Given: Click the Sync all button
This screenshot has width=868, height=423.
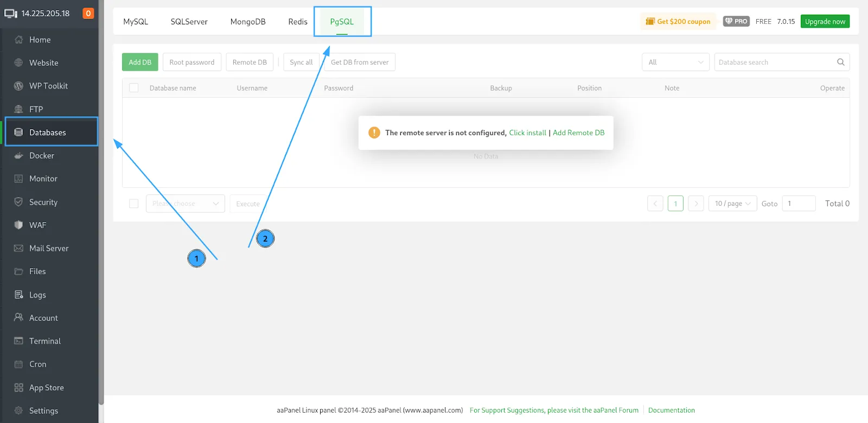Looking at the screenshot, I should (301, 62).
